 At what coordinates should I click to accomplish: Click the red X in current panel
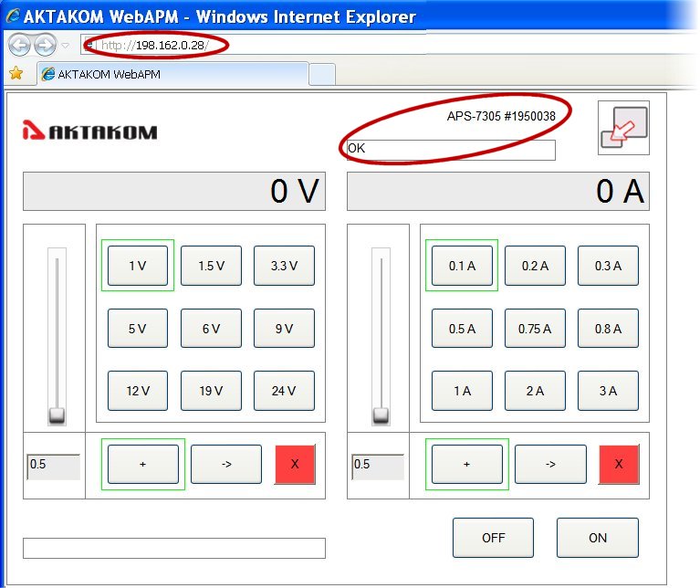(619, 464)
